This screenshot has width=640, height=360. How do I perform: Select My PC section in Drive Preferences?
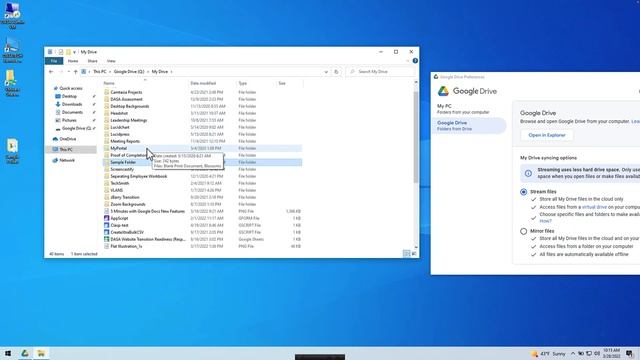(463, 109)
